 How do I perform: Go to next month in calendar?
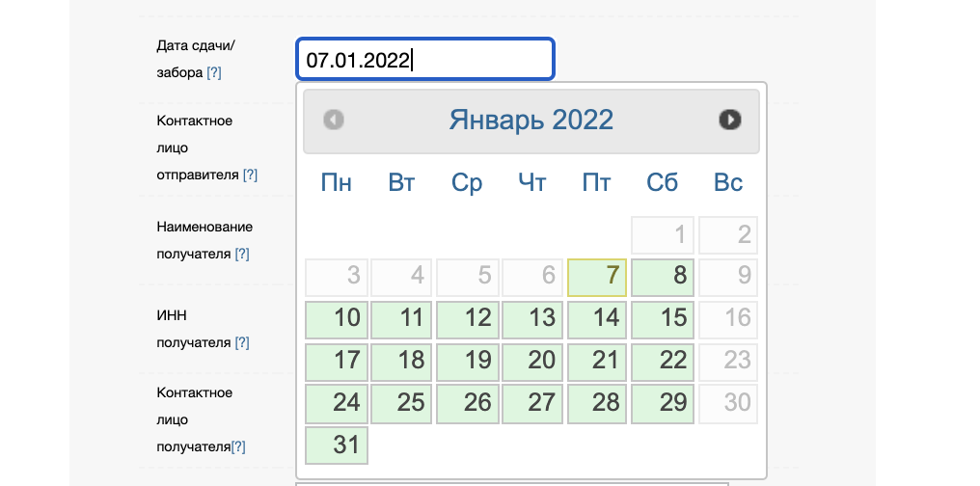point(729,120)
